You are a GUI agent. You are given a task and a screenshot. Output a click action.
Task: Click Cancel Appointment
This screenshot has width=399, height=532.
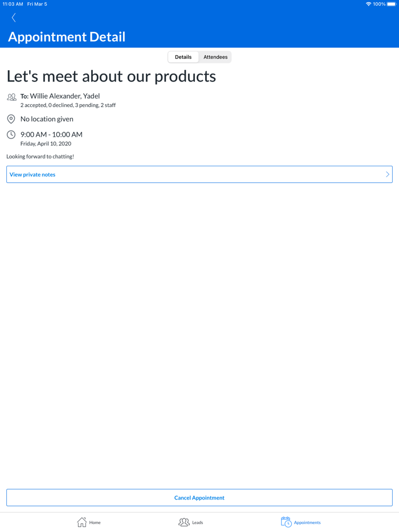[199, 497]
